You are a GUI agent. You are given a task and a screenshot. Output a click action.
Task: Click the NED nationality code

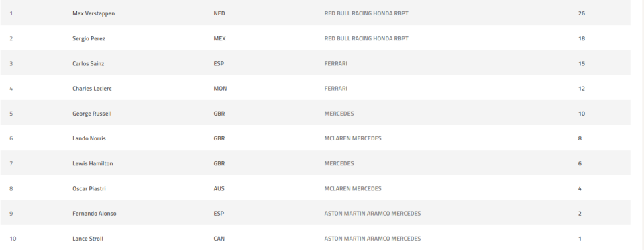pyautogui.click(x=219, y=13)
